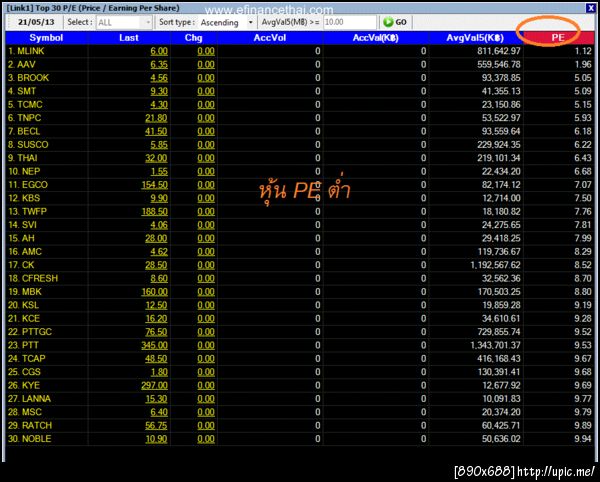The width and height of the screenshot is (600, 482).
Task: Select the KCE symbol
Action: pyautogui.click(x=31, y=319)
